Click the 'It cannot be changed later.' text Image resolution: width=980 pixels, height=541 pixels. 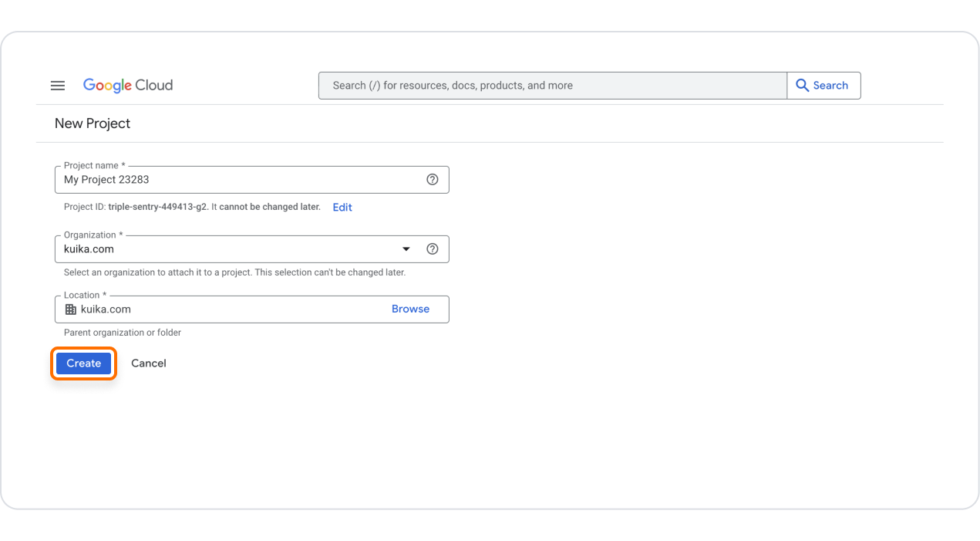click(266, 207)
